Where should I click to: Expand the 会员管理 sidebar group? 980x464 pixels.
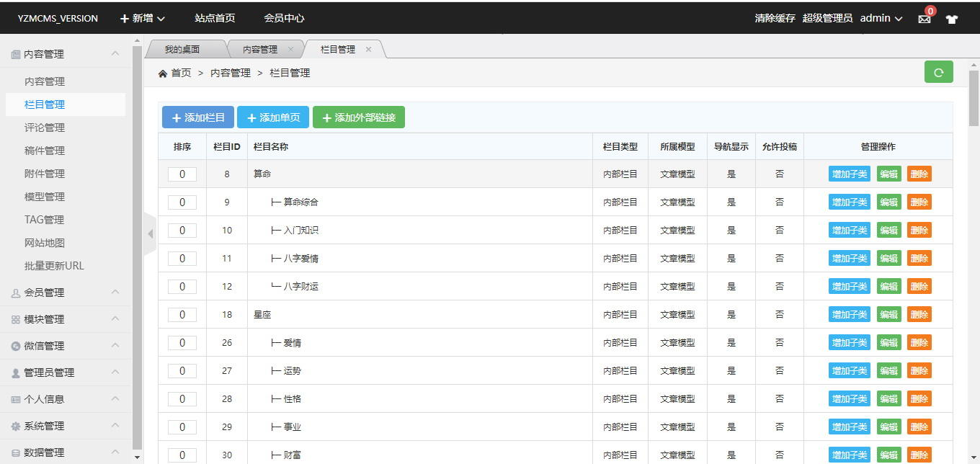click(x=115, y=292)
